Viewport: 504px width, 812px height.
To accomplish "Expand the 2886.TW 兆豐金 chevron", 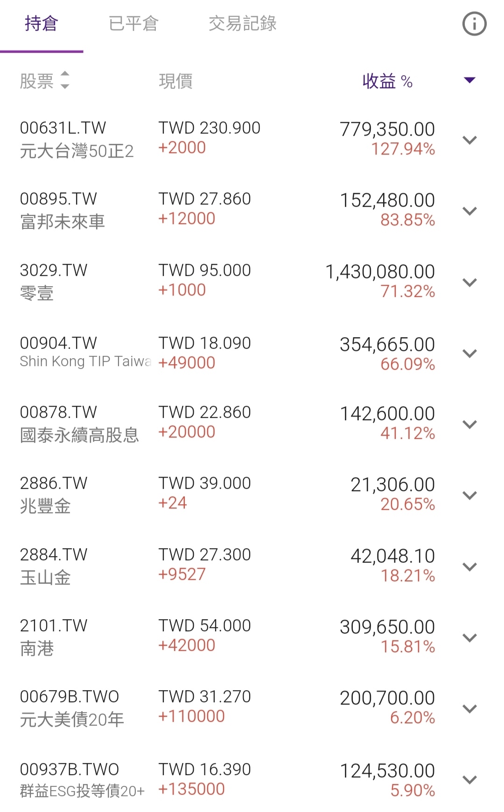I will (469, 495).
